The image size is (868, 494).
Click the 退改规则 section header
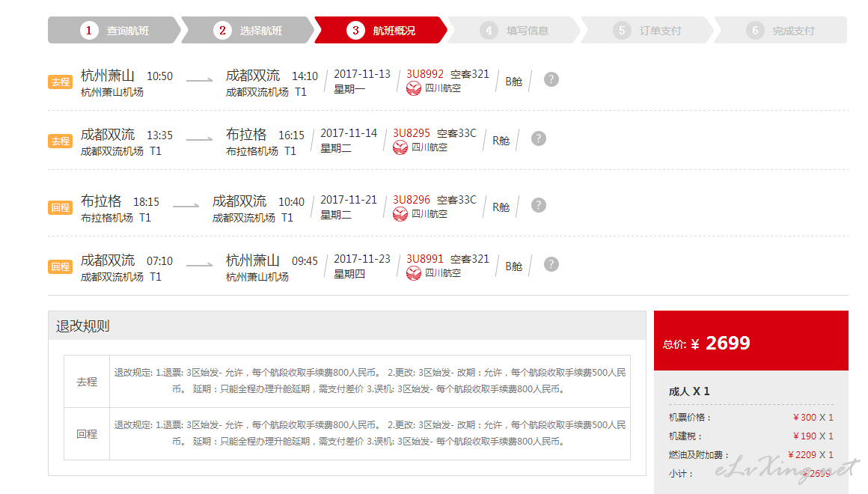pos(347,326)
